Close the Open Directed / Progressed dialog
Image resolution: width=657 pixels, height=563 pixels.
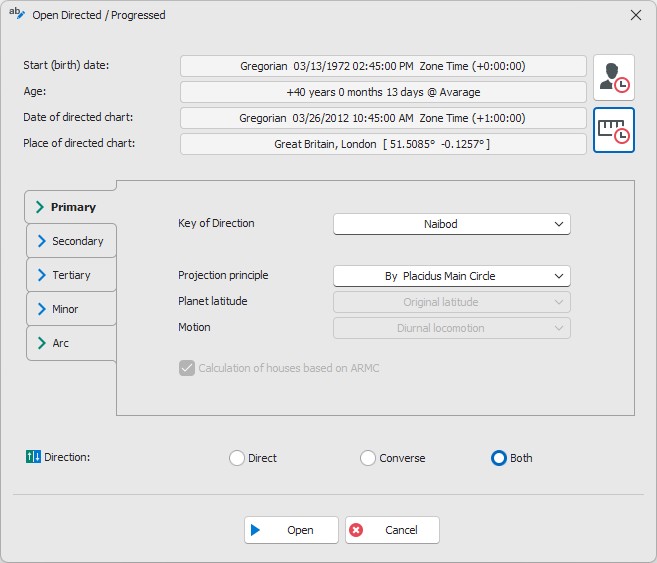pyautogui.click(x=636, y=15)
